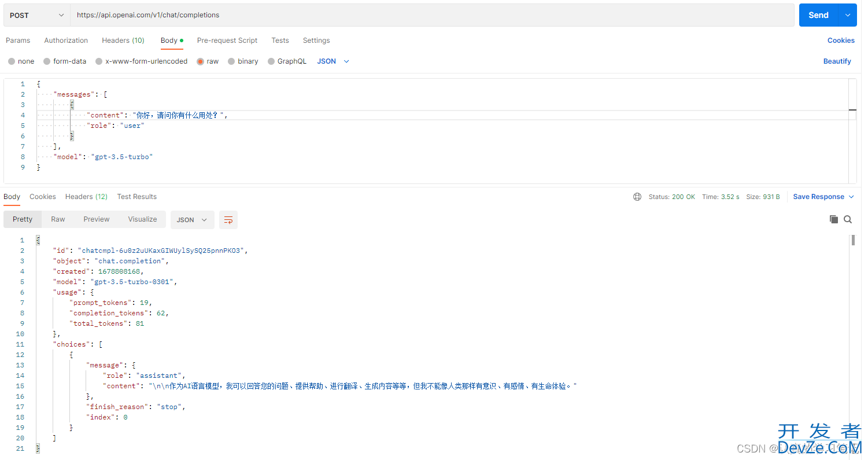Click the total_tokens value 81
The width and height of the screenshot is (868, 460).
[140, 323]
